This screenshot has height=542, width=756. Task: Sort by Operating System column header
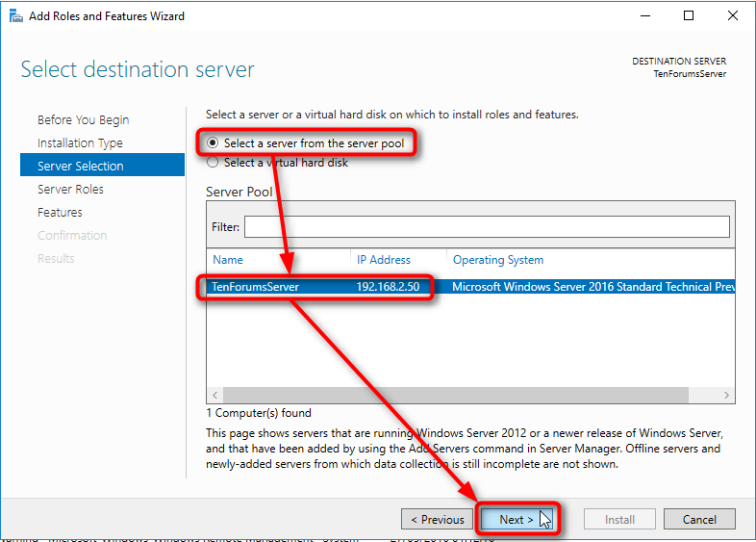click(x=498, y=260)
